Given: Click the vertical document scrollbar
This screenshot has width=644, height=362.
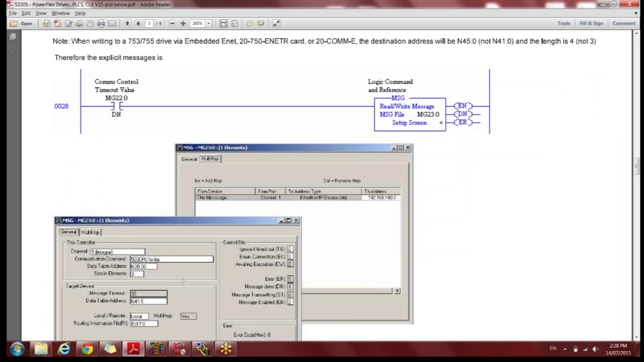Looking at the screenshot, I should coord(635,186).
